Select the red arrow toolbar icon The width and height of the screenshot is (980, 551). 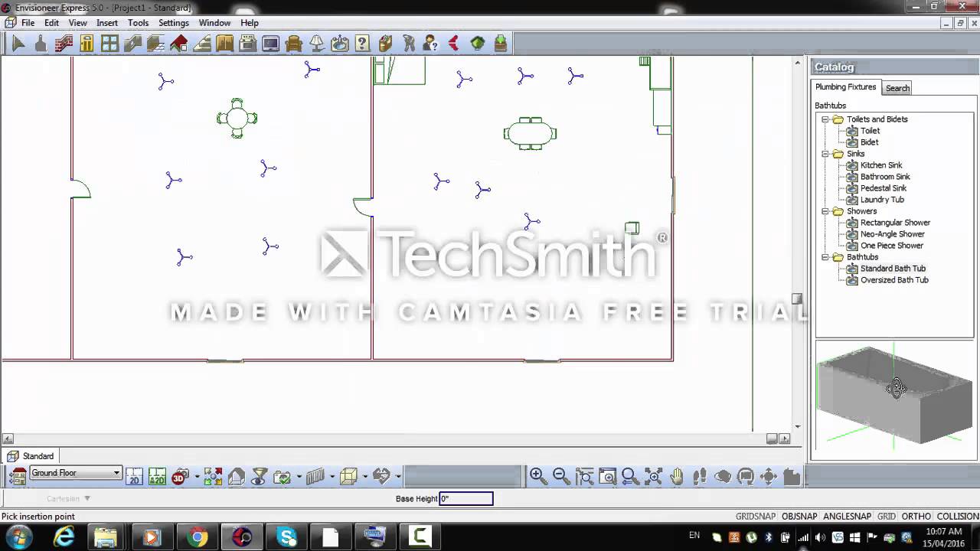454,44
